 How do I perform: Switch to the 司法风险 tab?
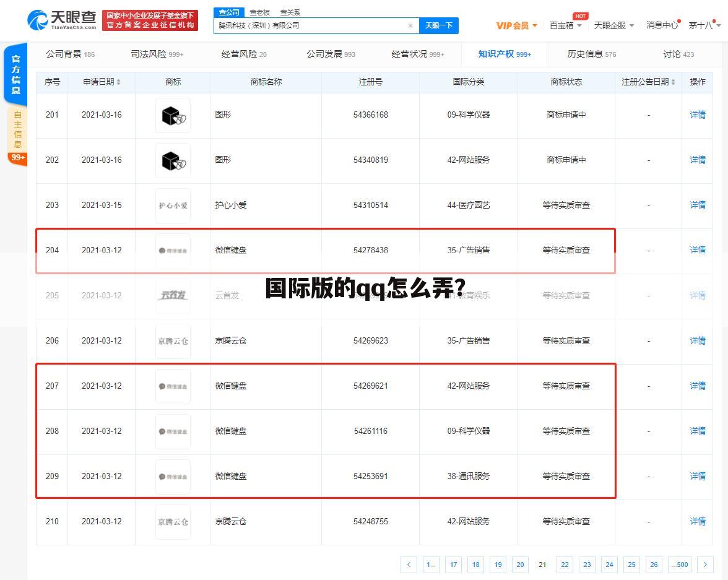157,54
